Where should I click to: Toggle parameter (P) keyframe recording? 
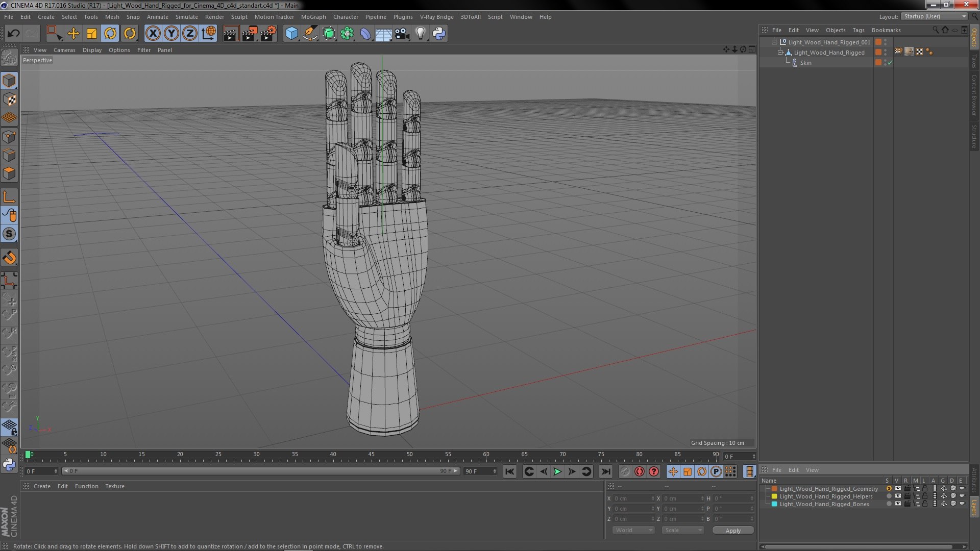716,472
